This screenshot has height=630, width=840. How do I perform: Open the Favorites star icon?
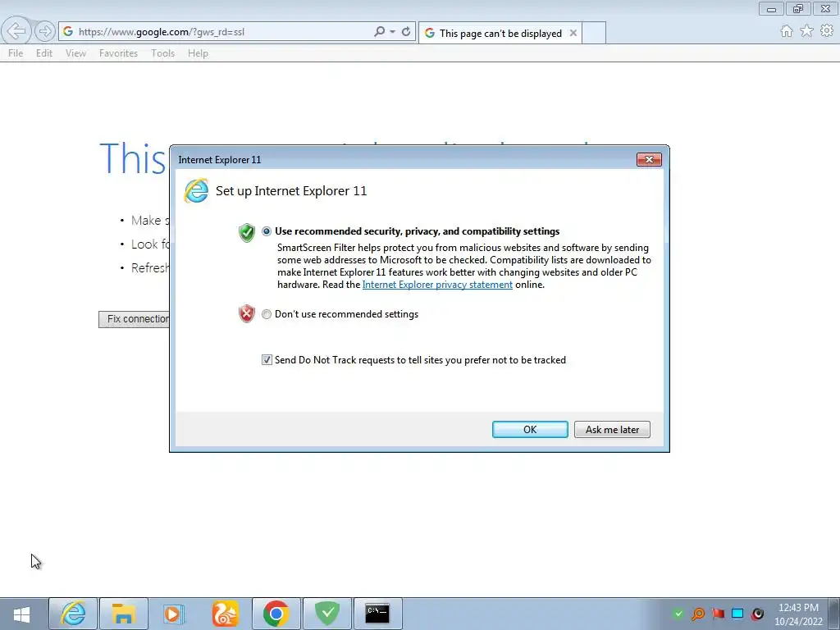click(807, 31)
